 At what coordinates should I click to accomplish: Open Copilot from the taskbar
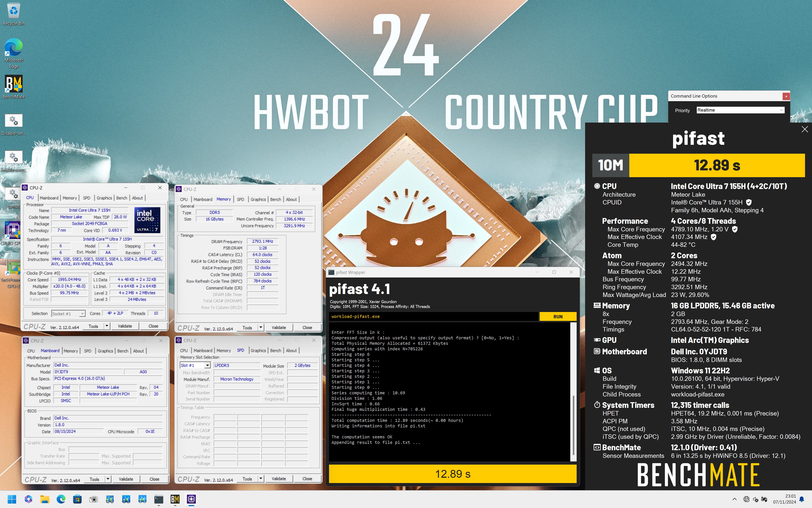click(x=28, y=499)
